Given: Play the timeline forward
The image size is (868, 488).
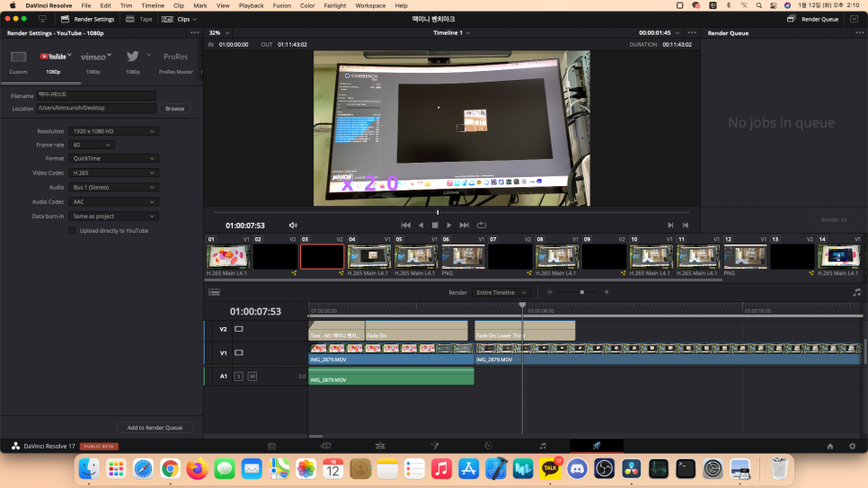Looking at the screenshot, I should pyautogui.click(x=449, y=226).
